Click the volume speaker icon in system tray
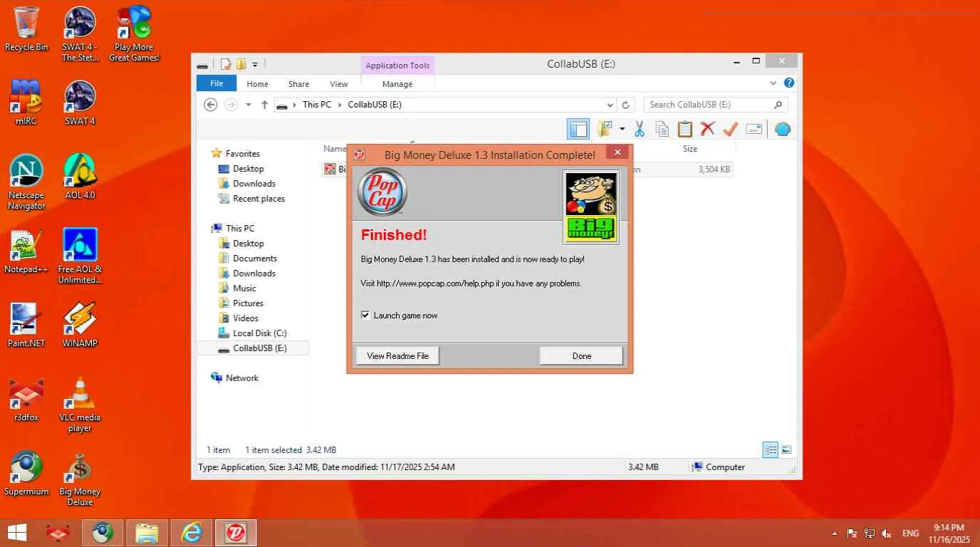This screenshot has width=980, height=547. click(887, 533)
